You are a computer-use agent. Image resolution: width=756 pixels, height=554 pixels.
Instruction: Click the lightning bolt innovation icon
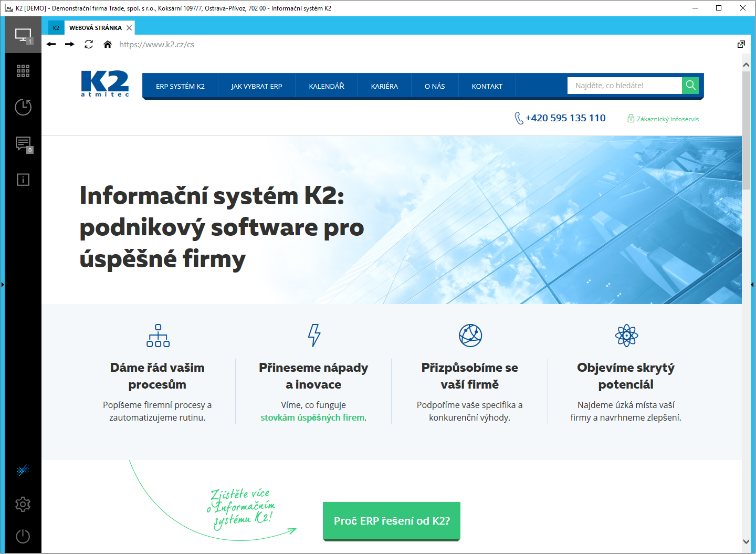tap(314, 336)
